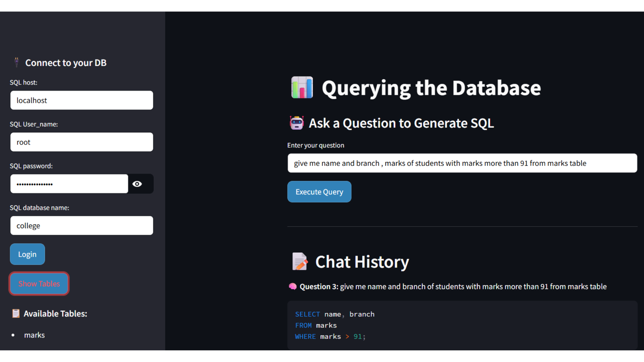Click the Querying the Database title
Screen dimensions: 644x362
tap(431, 88)
